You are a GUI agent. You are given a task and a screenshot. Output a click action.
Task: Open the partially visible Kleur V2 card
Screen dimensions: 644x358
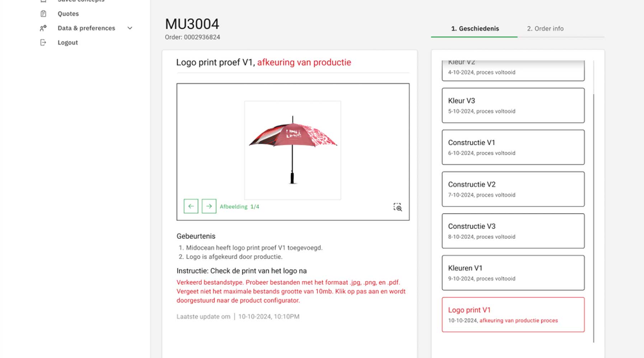pyautogui.click(x=513, y=70)
